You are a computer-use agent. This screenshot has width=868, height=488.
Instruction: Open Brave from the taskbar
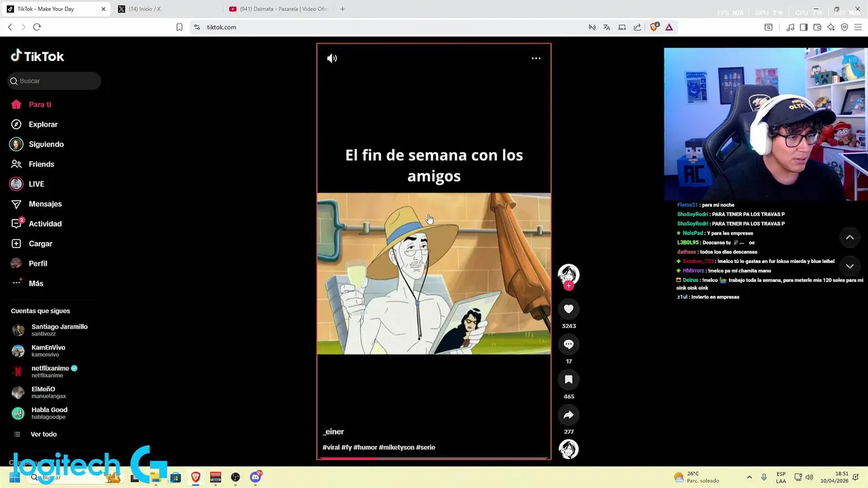point(195,477)
